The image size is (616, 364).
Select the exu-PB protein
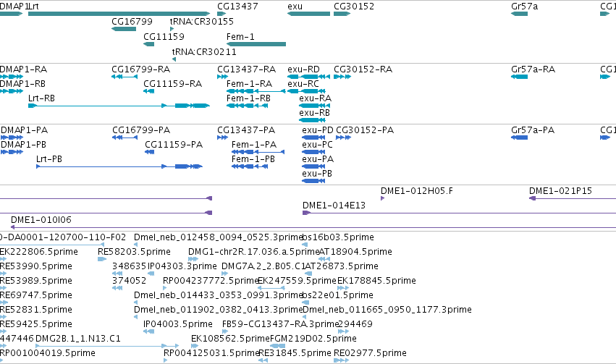pyautogui.click(x=318, y=174)
